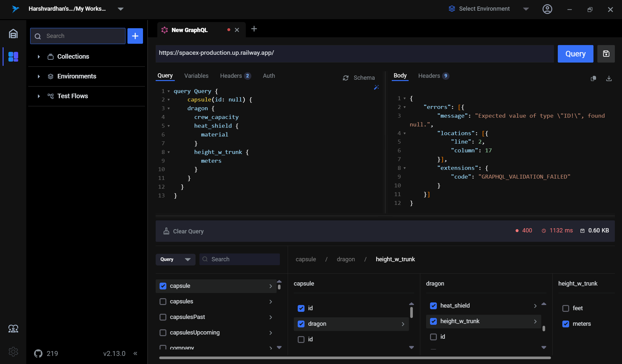
Task: Click the Environments layers icon
Action: click(51, 76)
